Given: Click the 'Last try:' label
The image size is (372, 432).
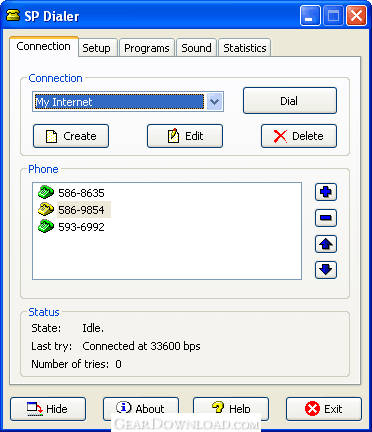Looking at the screenshot, I should 52,346.
